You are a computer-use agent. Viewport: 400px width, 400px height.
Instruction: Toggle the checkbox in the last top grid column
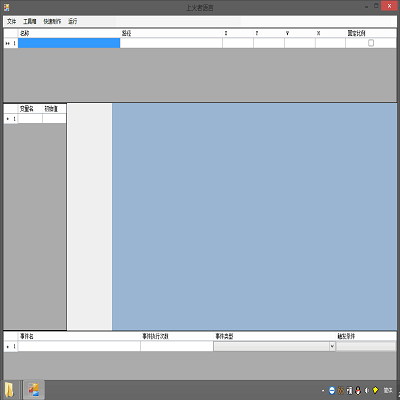[x=371, y=43]
